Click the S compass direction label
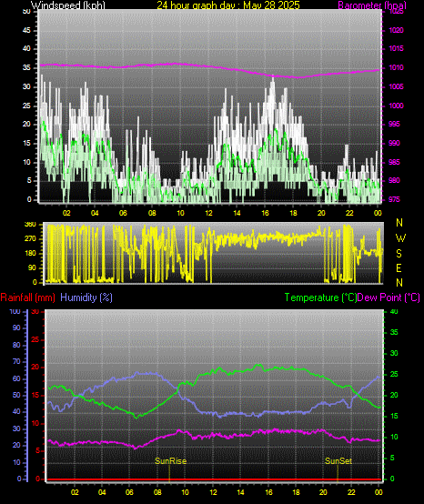This screenshot has height=504, width=424. 399,254
